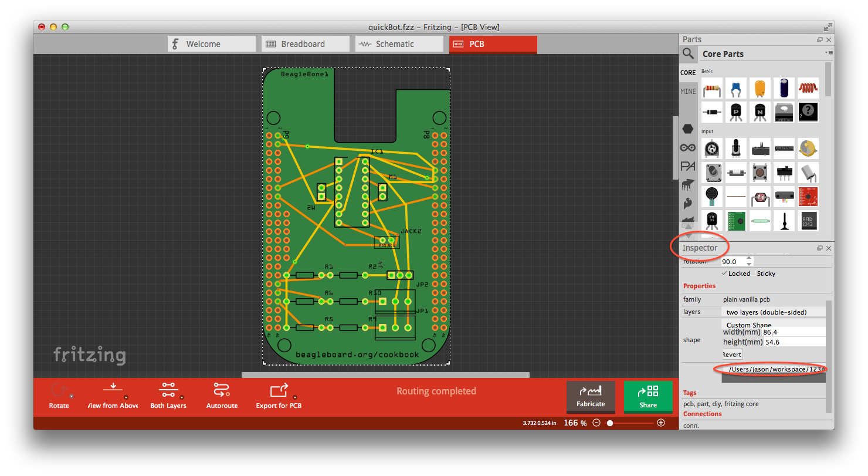Open the Core Parts panel menu
The image size is (868, 476).
[x=830, y=53]
